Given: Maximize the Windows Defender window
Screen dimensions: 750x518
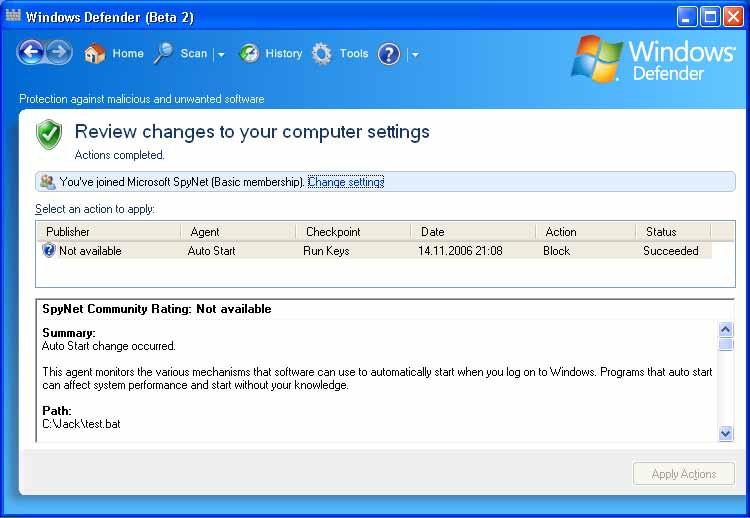Looking at the screenshot, I should (710, 17).
